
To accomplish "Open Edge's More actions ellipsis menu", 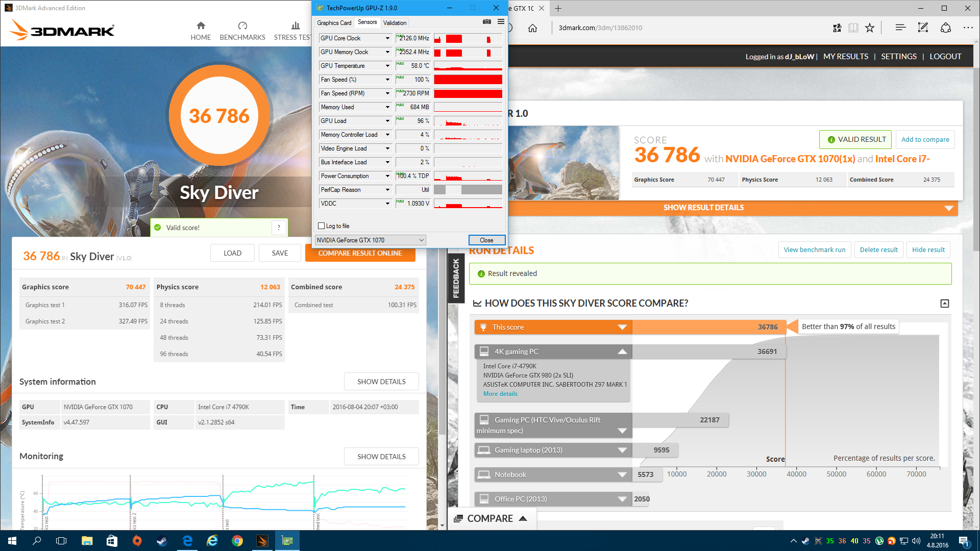I will (x=968, y=28).
